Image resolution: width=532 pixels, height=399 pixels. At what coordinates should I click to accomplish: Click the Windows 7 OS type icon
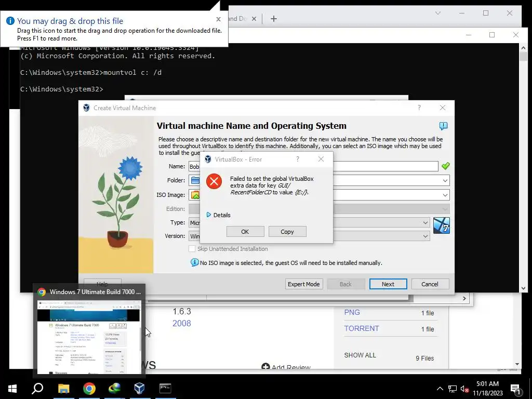(x=442, y=225)
